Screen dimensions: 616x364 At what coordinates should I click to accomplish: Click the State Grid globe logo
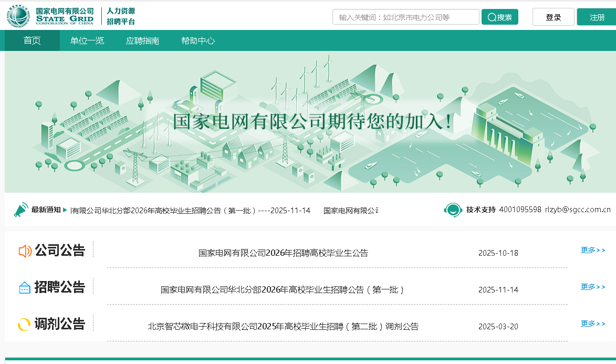coord(18,16)
